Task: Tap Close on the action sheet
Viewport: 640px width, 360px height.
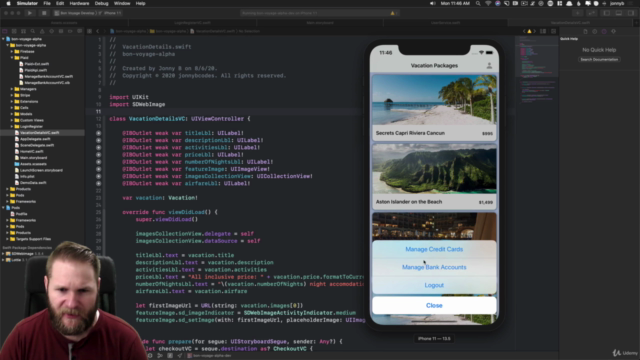Action: pos(434,305)
